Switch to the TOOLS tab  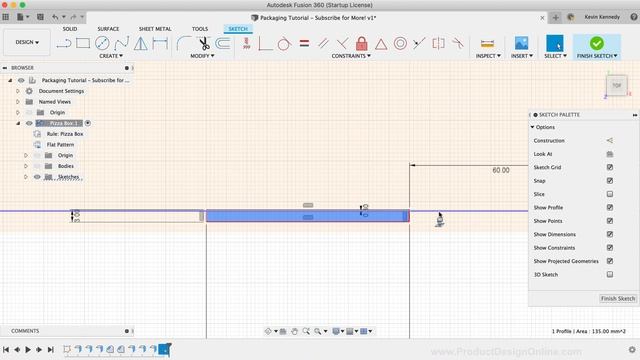tap(200, 29)
